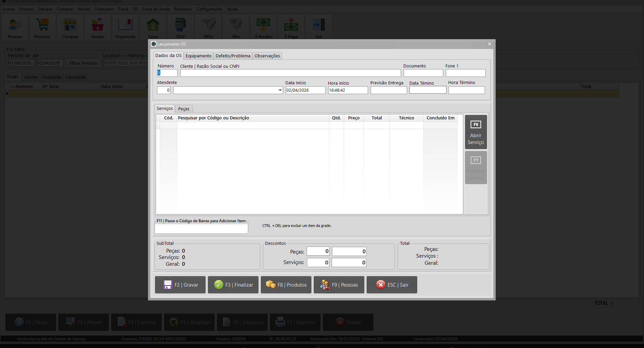Image resolution: width=644 pixels, height=348 pixels.
Task: Open the F9 Pessoas lookup
Action: (339, 285)
